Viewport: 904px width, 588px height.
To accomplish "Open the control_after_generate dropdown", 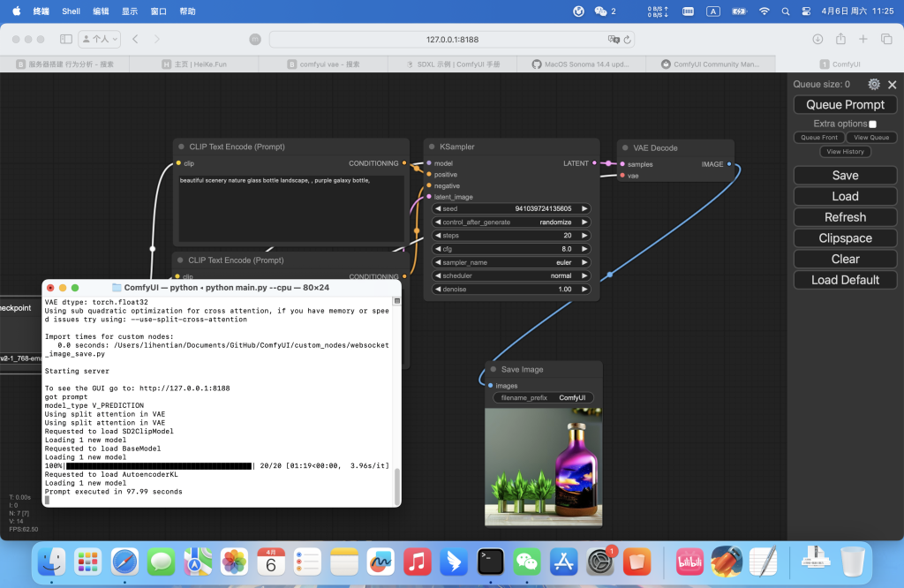I will tap(511, 222).
